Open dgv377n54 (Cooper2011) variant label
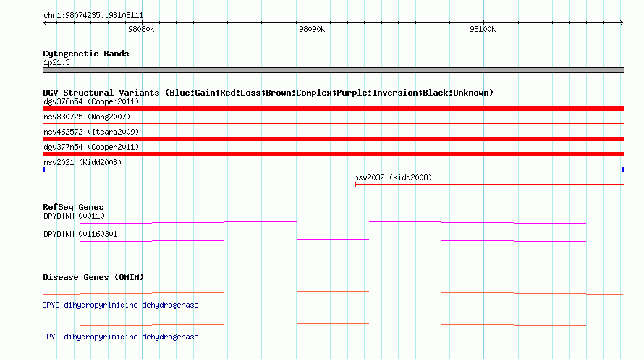This screenshot has height=359, width=644. pos(91,147)
